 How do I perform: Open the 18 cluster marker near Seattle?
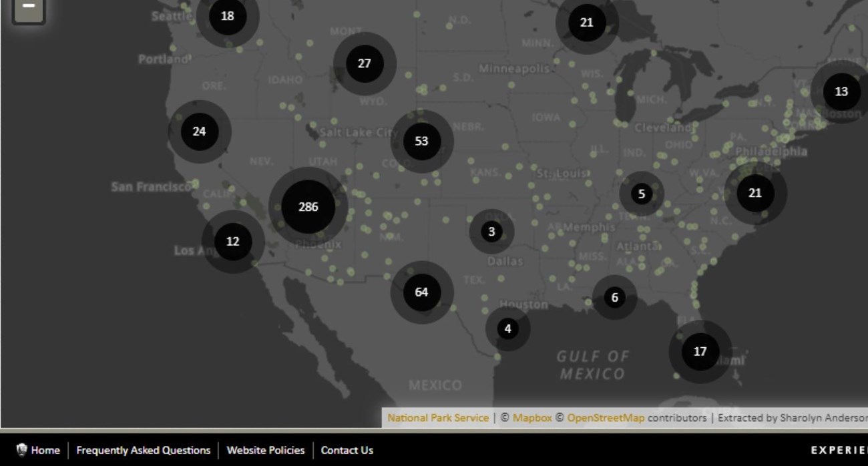click(228, 16)
